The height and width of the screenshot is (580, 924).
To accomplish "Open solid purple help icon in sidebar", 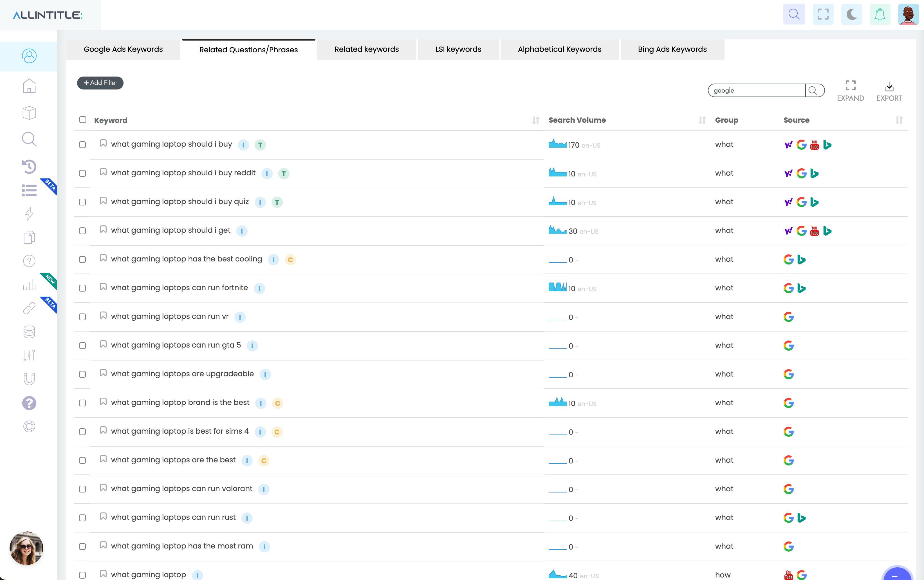I will tap(29, 403).
